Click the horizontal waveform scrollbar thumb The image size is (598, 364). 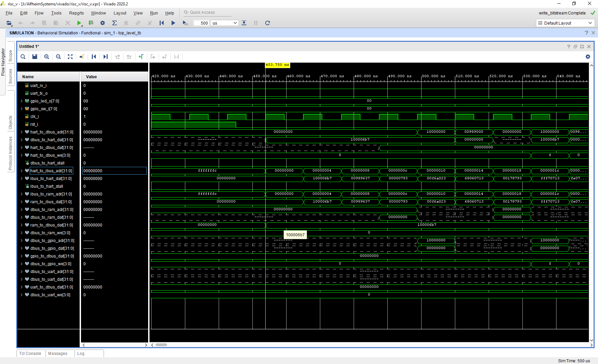point(161,345)
